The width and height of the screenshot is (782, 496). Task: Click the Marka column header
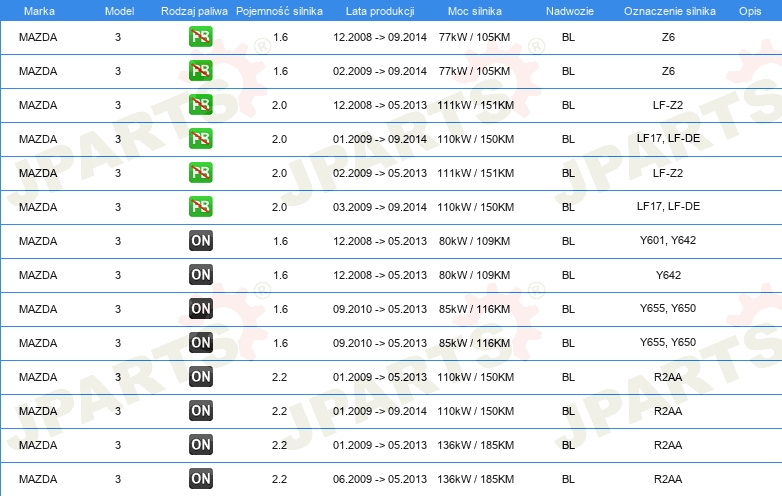[39, 11]
